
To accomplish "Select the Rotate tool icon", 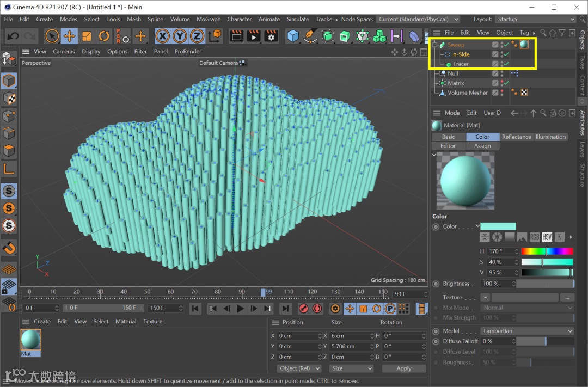I will pyautogui.click(x=104, y=36).
